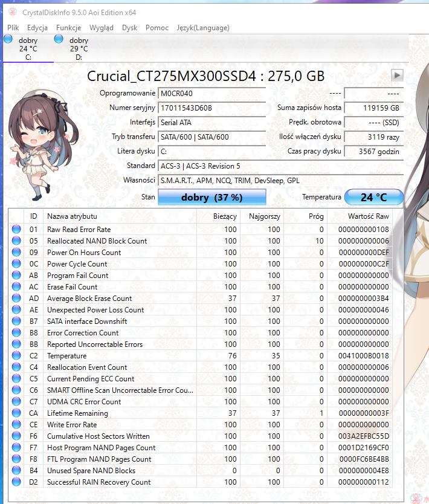Screen dimensions: 429x504
Task: Open the Funkcje menu
Action: click(68, 28)
